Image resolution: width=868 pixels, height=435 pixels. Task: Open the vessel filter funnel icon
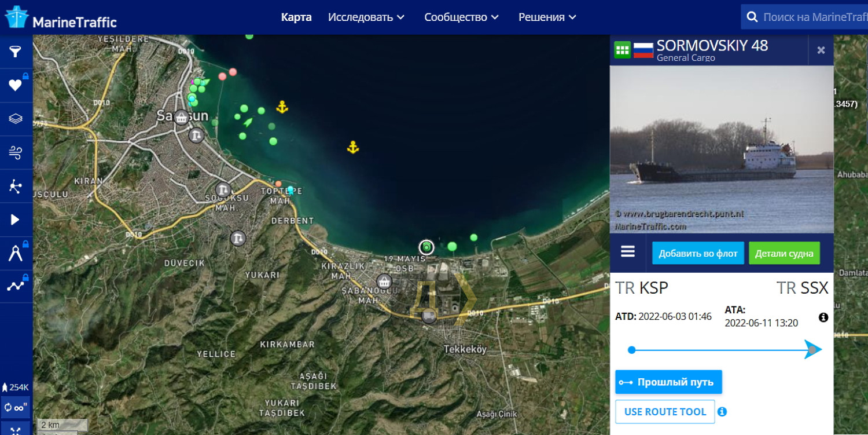[x=15, y=52]
